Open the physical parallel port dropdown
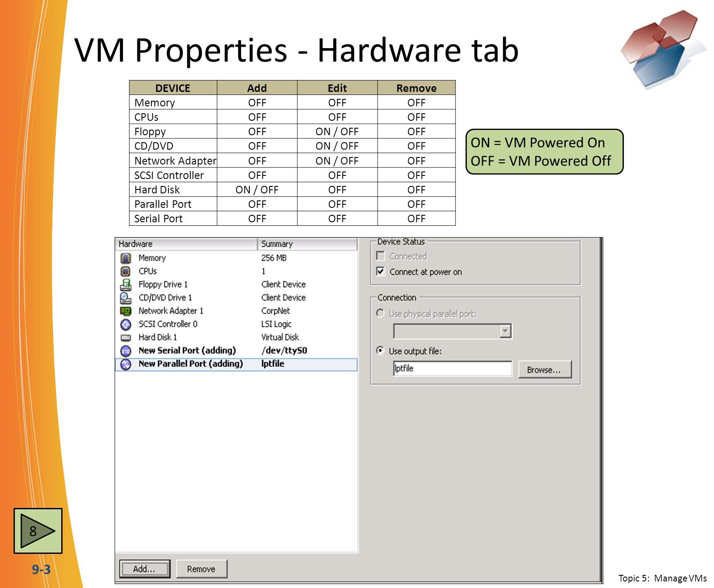 505,331
